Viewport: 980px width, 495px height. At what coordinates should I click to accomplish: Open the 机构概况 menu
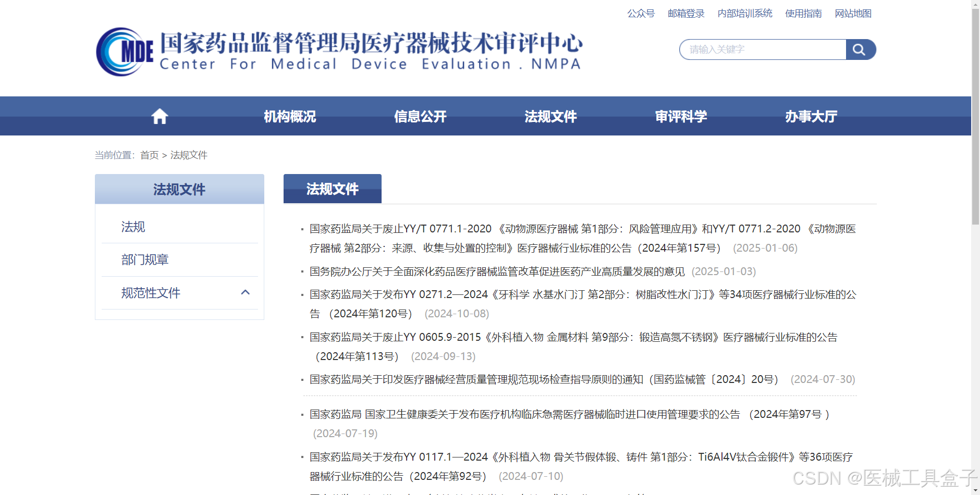click(x=290, y=116)
